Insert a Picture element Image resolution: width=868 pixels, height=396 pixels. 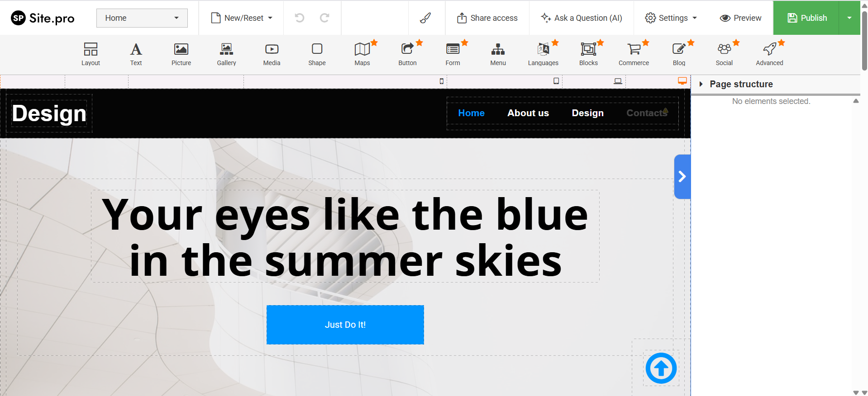point(181,49)
